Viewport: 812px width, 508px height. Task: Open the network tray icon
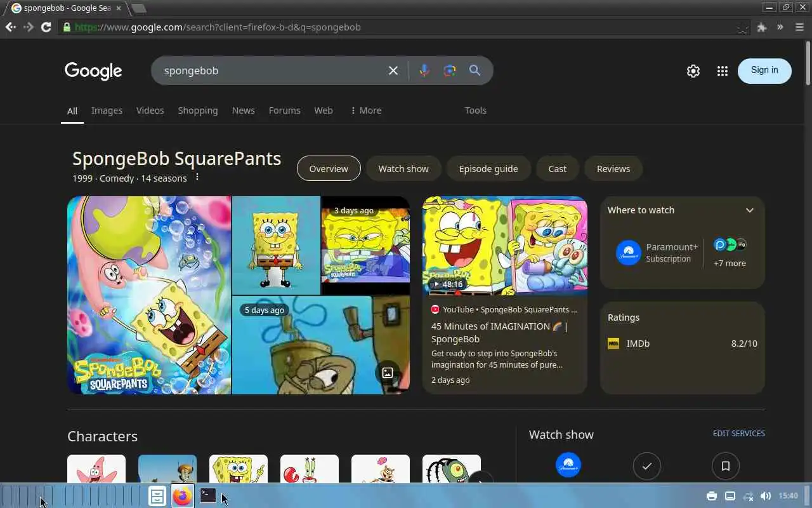coord(748,496)
